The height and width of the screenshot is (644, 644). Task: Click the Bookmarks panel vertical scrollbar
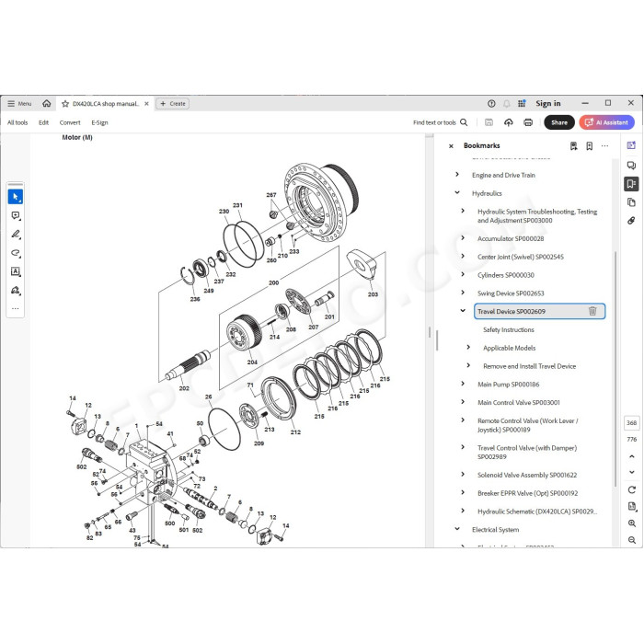(615, 369)
